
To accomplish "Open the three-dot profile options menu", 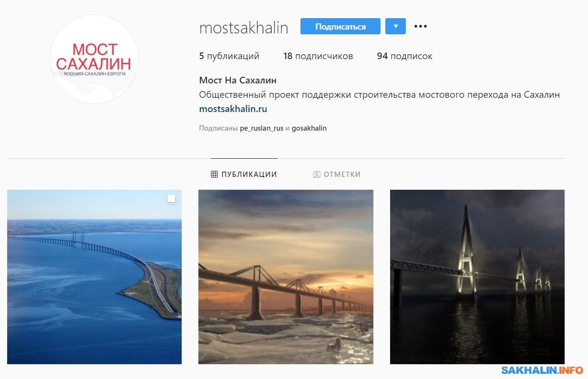I will [420, 26].
